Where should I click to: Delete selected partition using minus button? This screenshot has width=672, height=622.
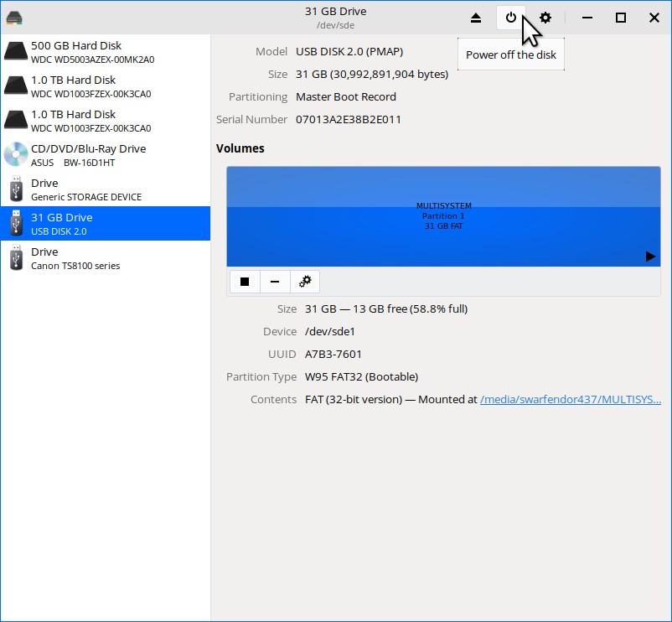[275, 282]
